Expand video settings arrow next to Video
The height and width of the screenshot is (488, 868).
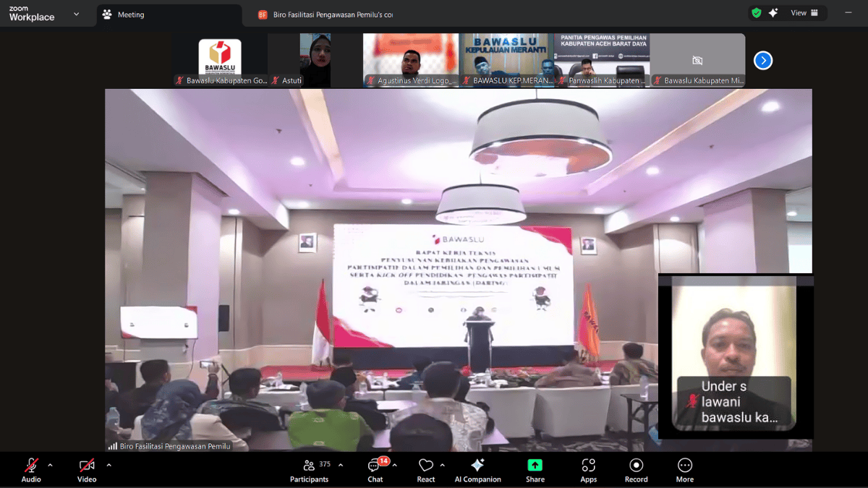point(109,465)
